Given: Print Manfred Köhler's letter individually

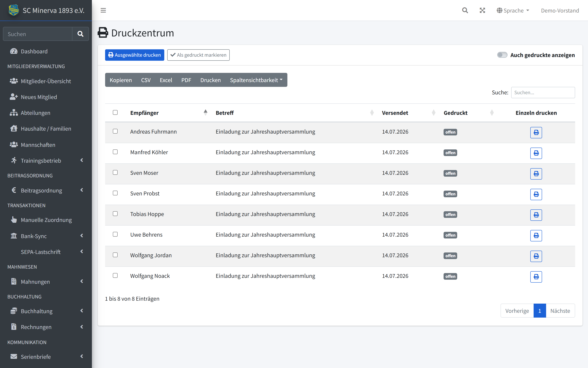Looking at the screenshot, I should tap(536, 153).
